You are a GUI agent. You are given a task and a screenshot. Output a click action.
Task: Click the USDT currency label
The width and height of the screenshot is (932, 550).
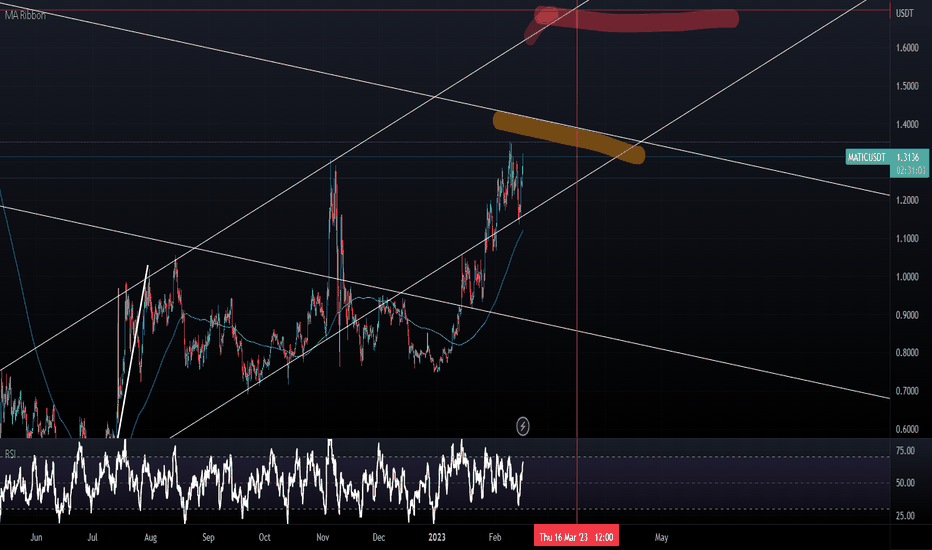905,13
